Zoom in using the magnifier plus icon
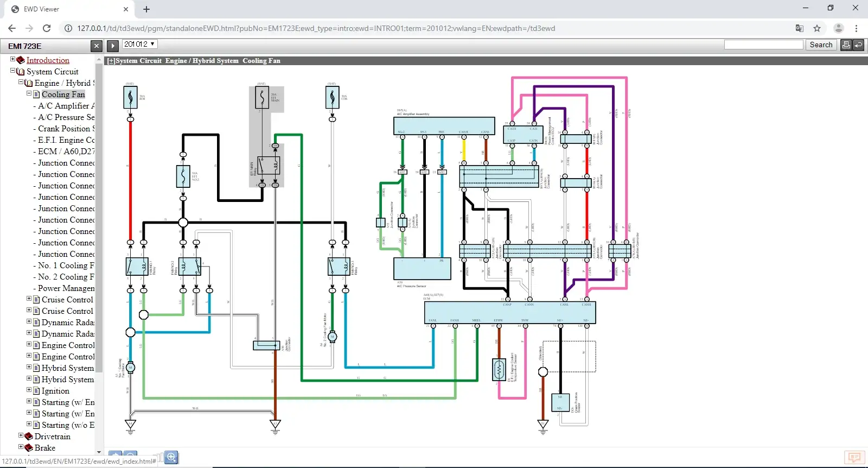This screenshot has width=868, height=468. (171, 457)
